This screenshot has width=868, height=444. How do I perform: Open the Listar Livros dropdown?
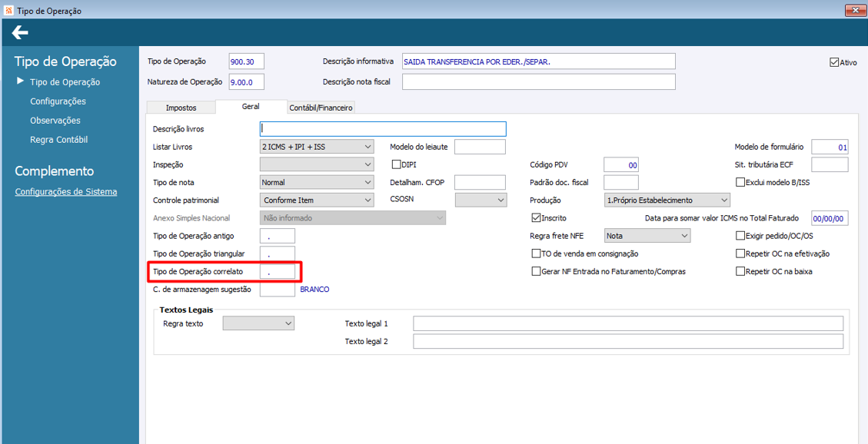pyautogui.click(x=317, y=147)
